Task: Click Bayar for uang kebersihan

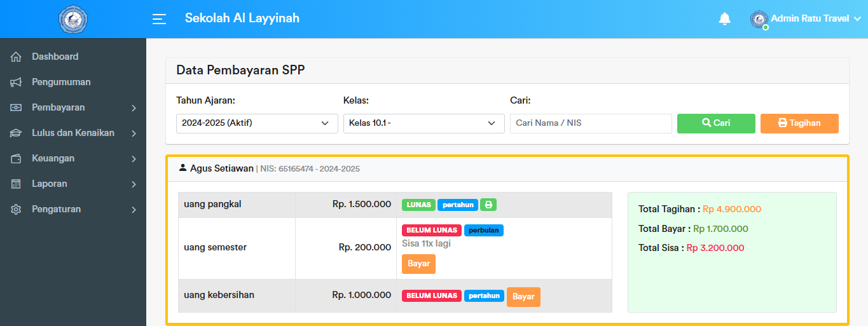Action: coord(523,297)
